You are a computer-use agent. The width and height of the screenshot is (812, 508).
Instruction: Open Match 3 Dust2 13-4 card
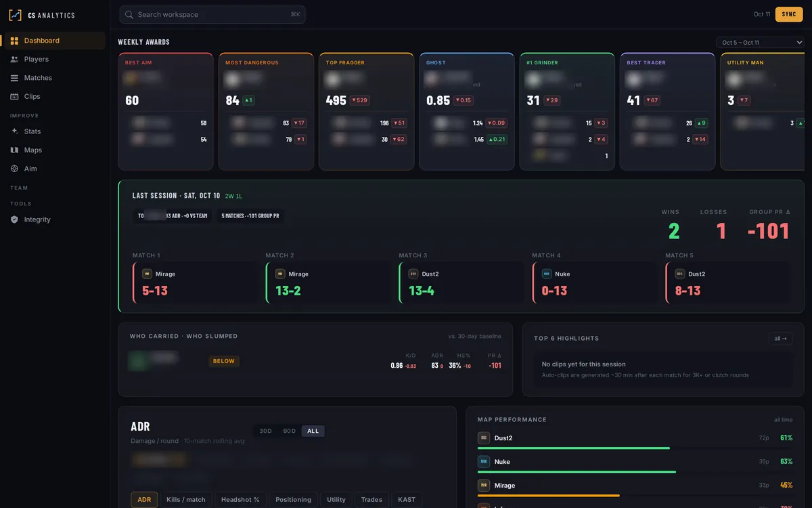coord(461,283)
